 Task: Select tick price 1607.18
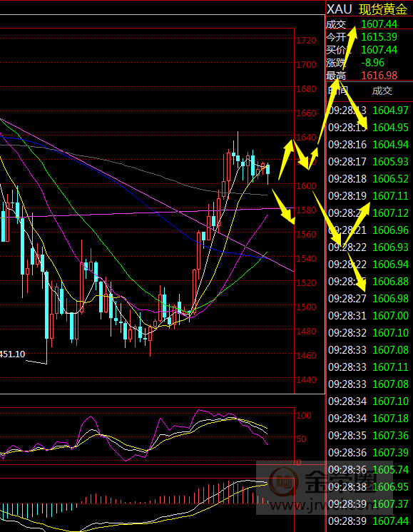click(x=390, y=419)
